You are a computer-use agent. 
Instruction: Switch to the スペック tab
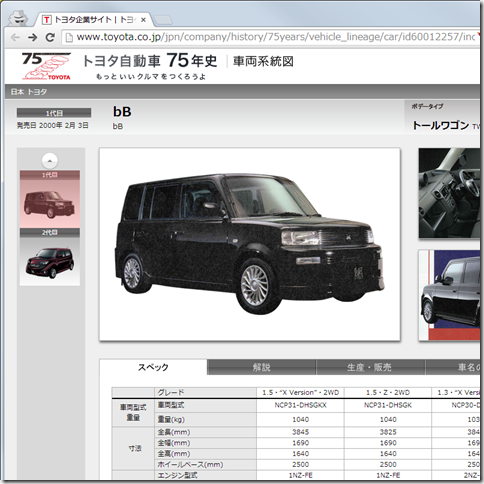click(153, 367)
